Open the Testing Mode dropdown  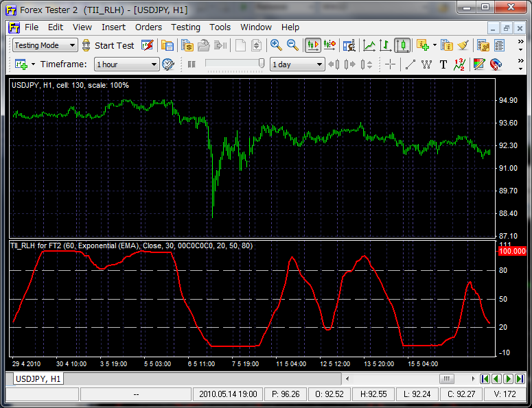[x=45, y=45]
